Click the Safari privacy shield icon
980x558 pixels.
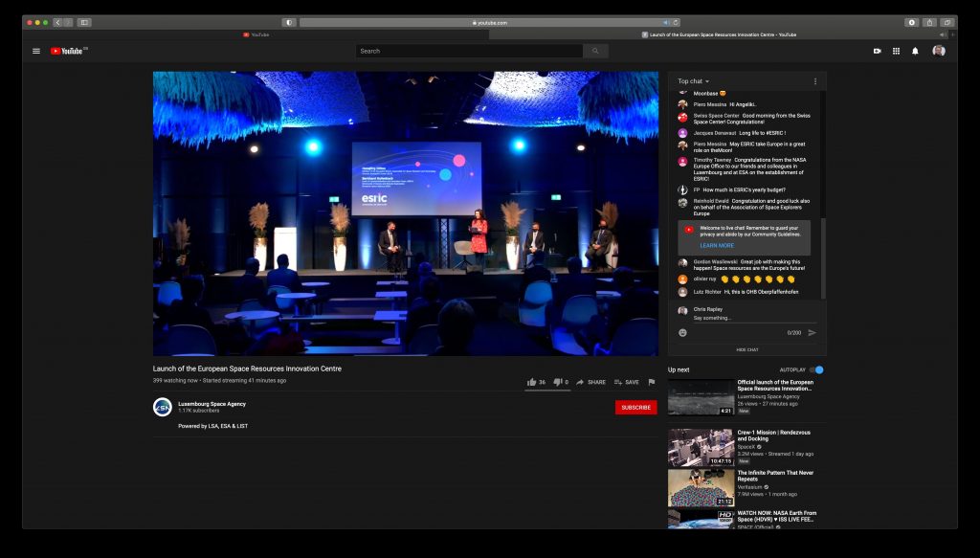pos(289,23)
